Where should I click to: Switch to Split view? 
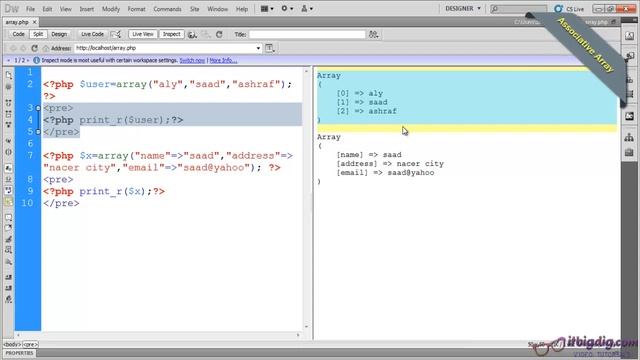point(38,34)
